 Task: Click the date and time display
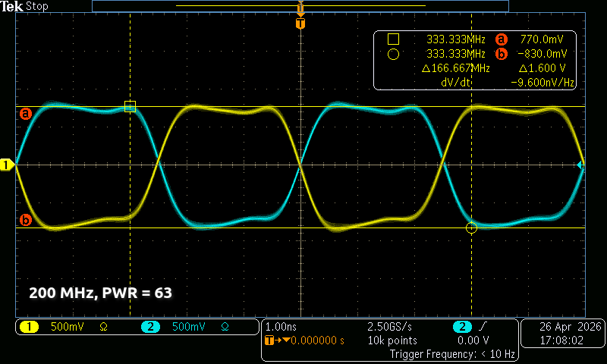(562, 334)
